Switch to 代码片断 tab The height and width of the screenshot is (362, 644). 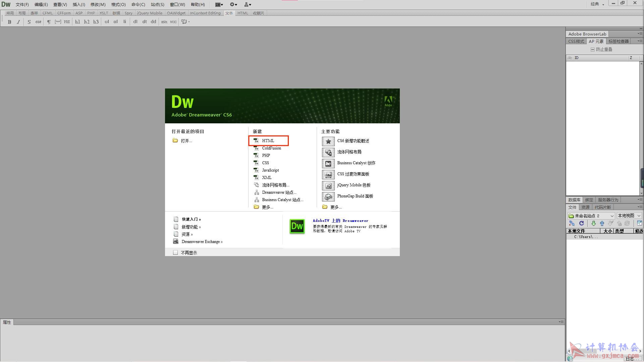point(603,207)
